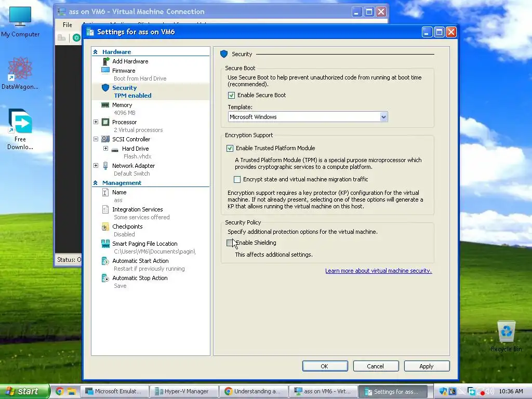Click the Smart Paging File Location icon
532x399 pixels.
tap(105, 244)
